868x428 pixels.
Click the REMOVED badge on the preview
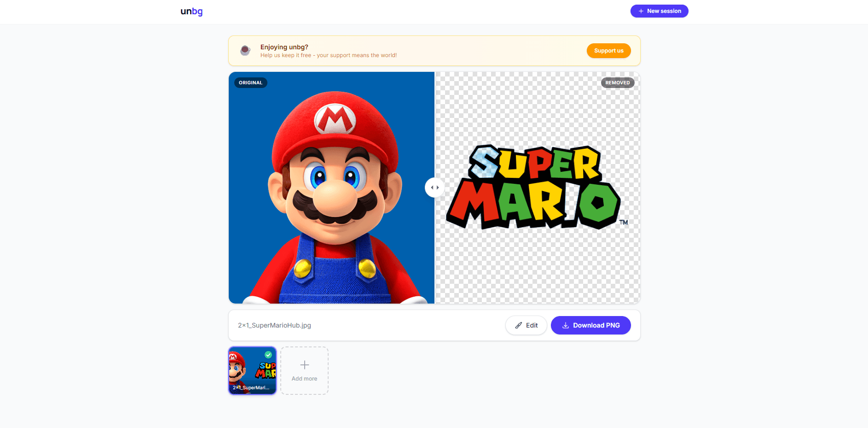pos(617,83)
